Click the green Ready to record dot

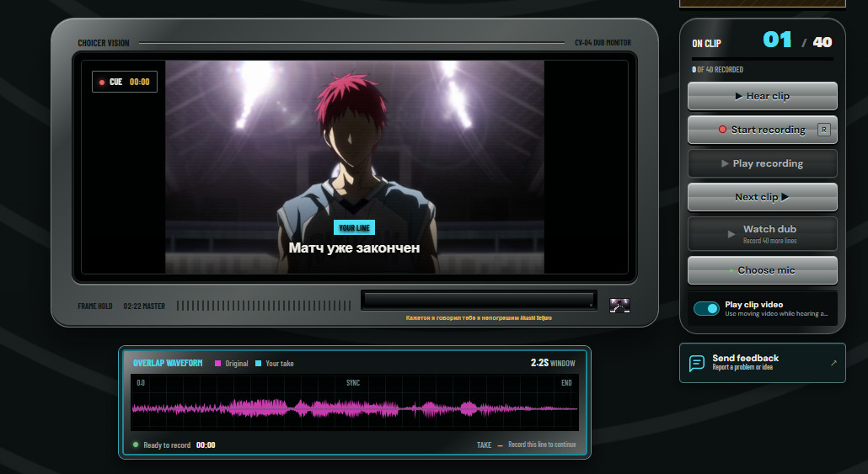(136, 445)
